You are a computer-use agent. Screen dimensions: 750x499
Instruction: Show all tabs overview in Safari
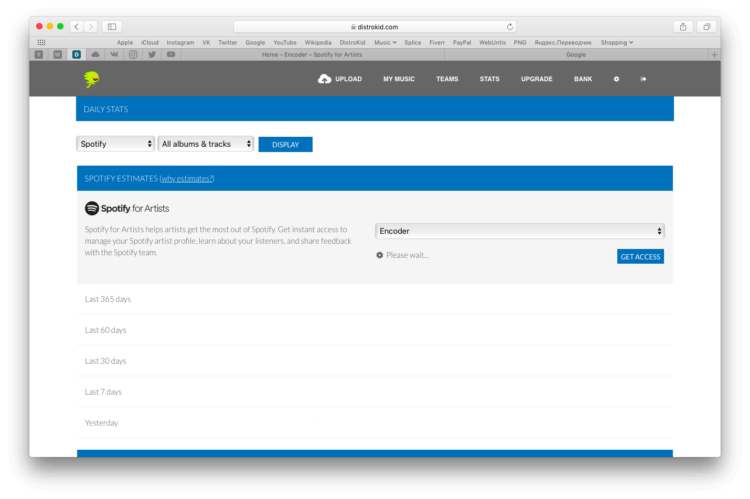(x=706, y=27)
